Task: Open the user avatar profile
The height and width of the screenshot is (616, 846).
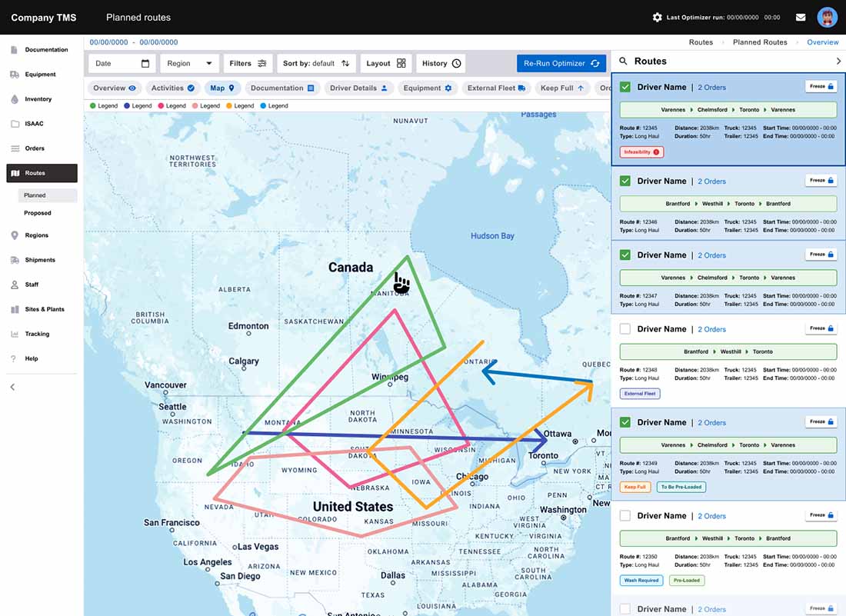Action: pyautogui.click(x=827, y=17)
